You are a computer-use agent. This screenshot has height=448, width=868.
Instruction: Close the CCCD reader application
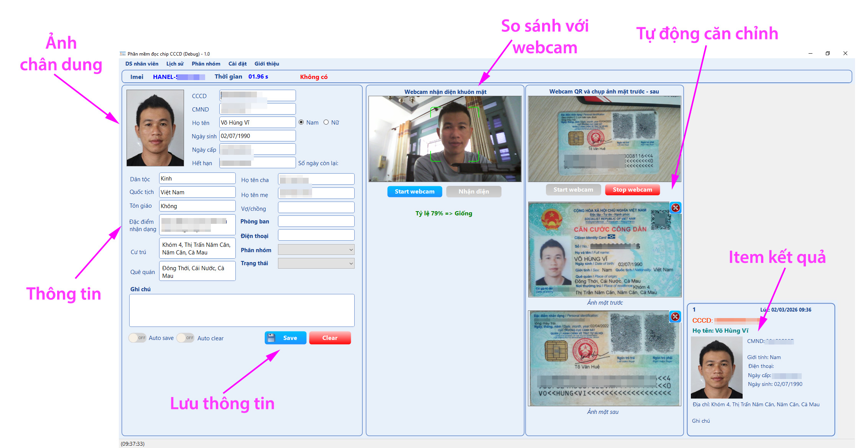pyautogui.click(x=845, y=53)
